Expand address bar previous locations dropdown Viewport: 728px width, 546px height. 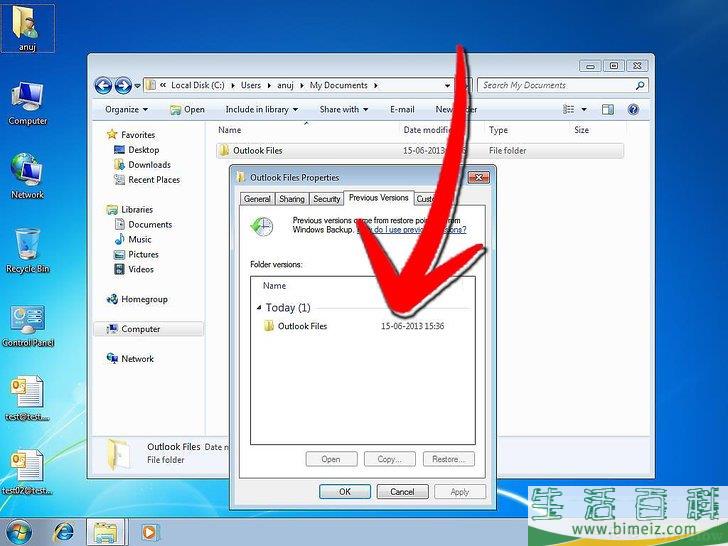447,85
